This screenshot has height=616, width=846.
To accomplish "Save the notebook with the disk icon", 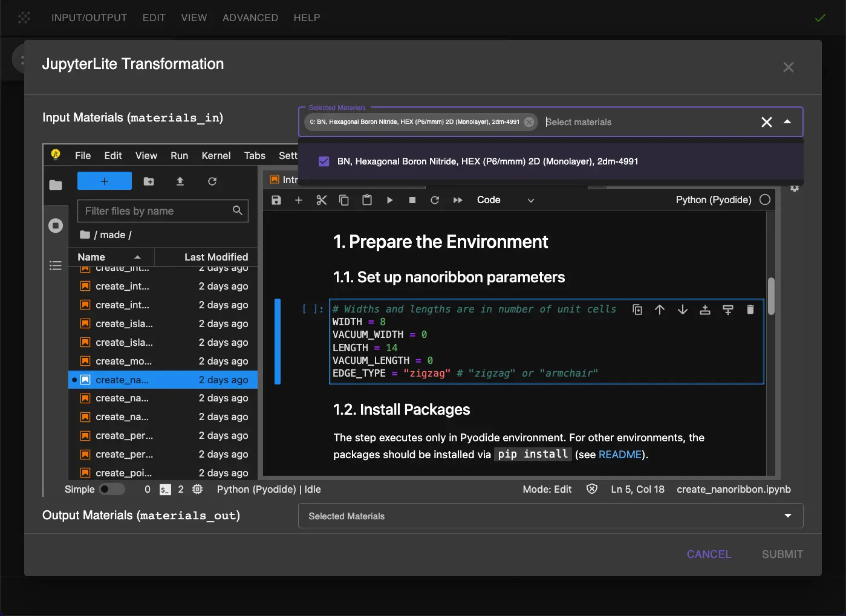I will tap(276, 200).
